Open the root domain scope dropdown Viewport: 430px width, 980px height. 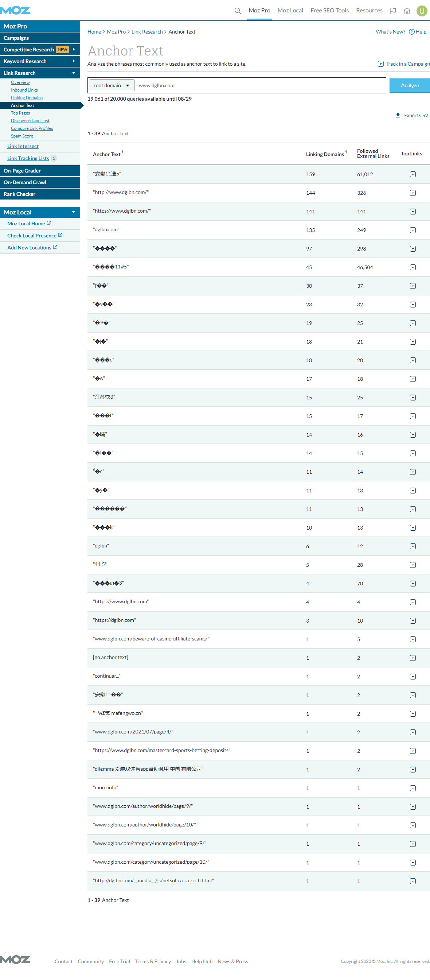(112, 86)
